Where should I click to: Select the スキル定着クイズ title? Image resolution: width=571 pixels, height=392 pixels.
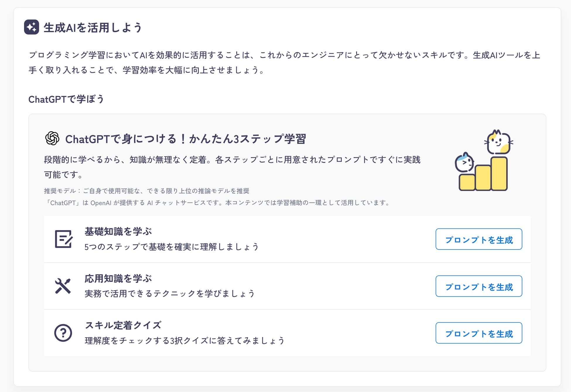point(123,325)
